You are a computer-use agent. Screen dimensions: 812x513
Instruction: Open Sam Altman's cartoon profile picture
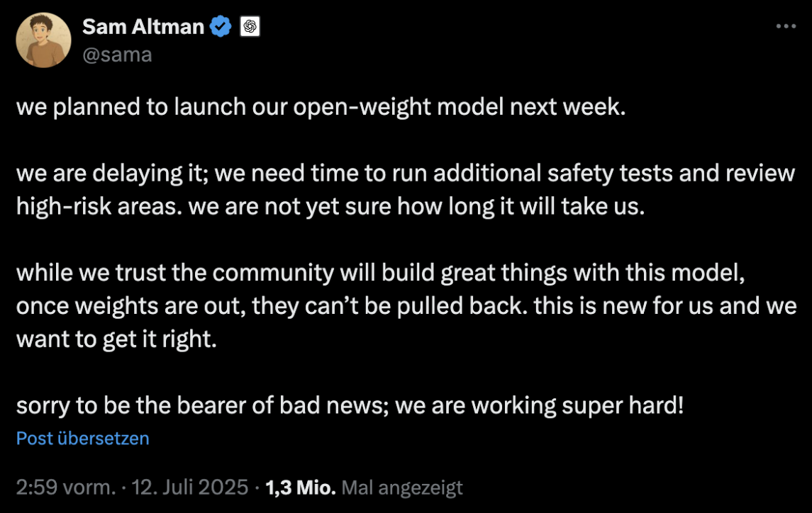pos(43,40)
